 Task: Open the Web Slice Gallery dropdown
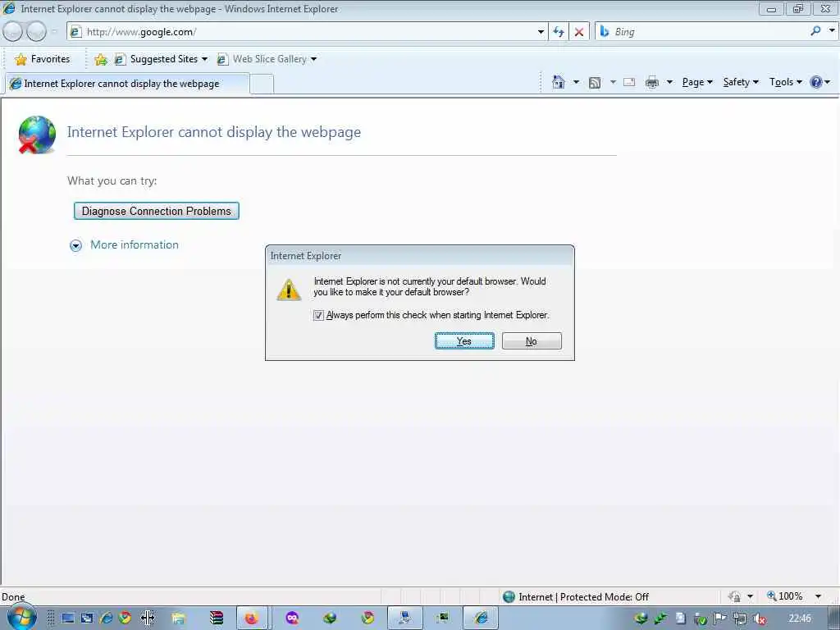coord(314,59)
